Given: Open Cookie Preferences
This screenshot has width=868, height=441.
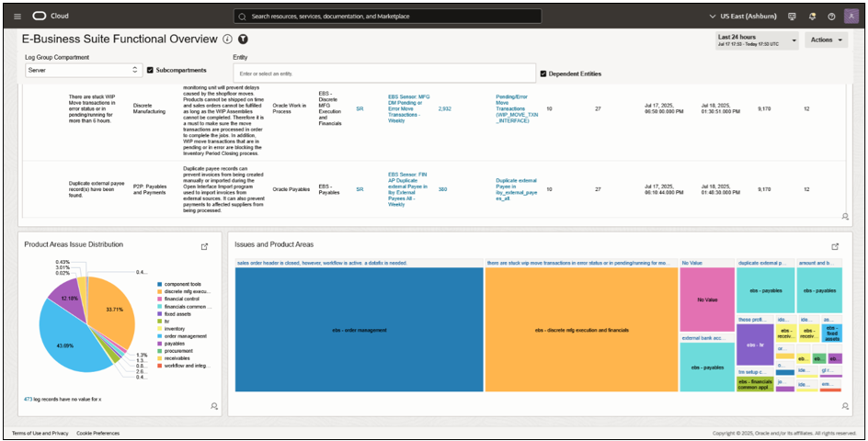Looking at the screenshot, I should (98, 433).
